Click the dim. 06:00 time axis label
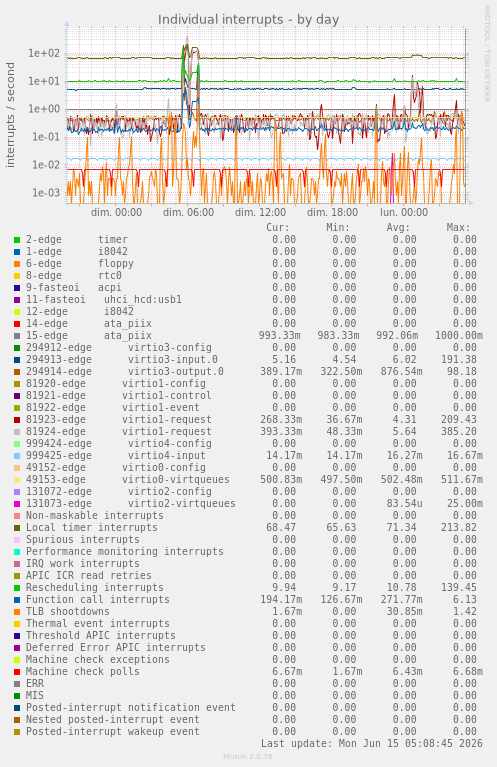Image resolution: width=497 pixels, height=767 pixels. tap(188, 212)
